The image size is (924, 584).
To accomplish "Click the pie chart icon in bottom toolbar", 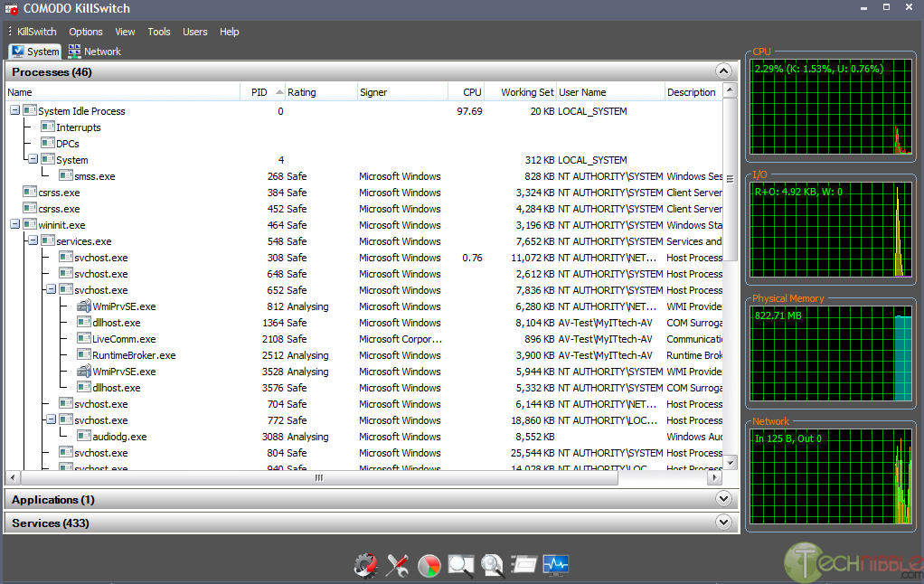I will [429, 565].
